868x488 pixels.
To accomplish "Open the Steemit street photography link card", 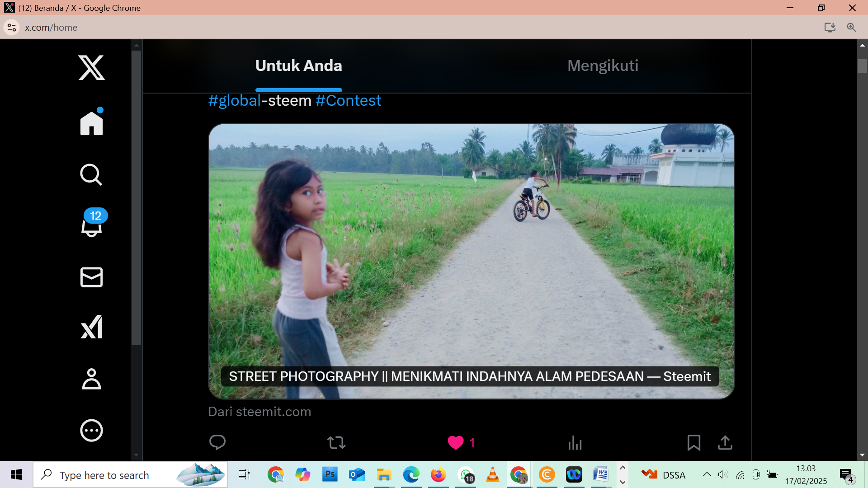I will [x=471, y=261].
